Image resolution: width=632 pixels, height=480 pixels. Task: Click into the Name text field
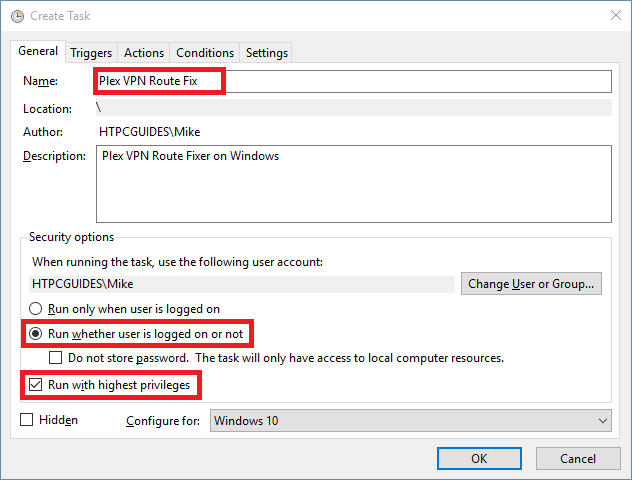click(x=400, y=81)
